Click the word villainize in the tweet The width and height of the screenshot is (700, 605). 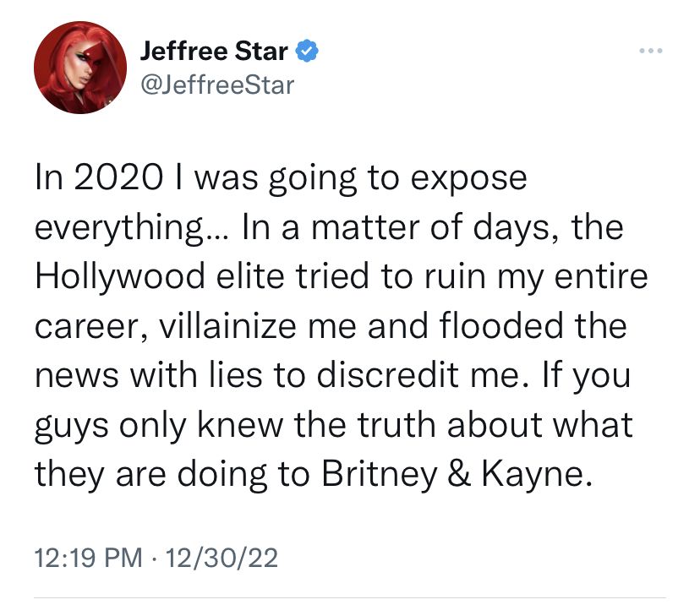[x=227, y=325]
